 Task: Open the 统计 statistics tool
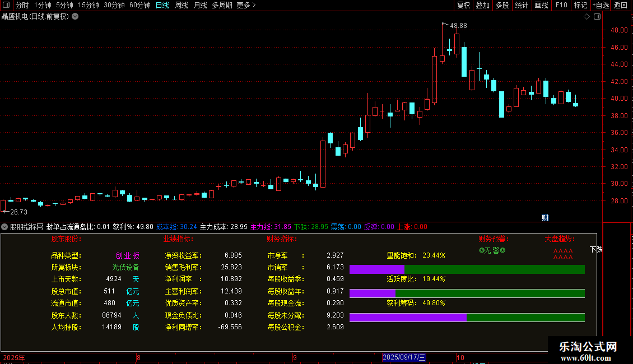pyautogui.click(x=522, y=5)
